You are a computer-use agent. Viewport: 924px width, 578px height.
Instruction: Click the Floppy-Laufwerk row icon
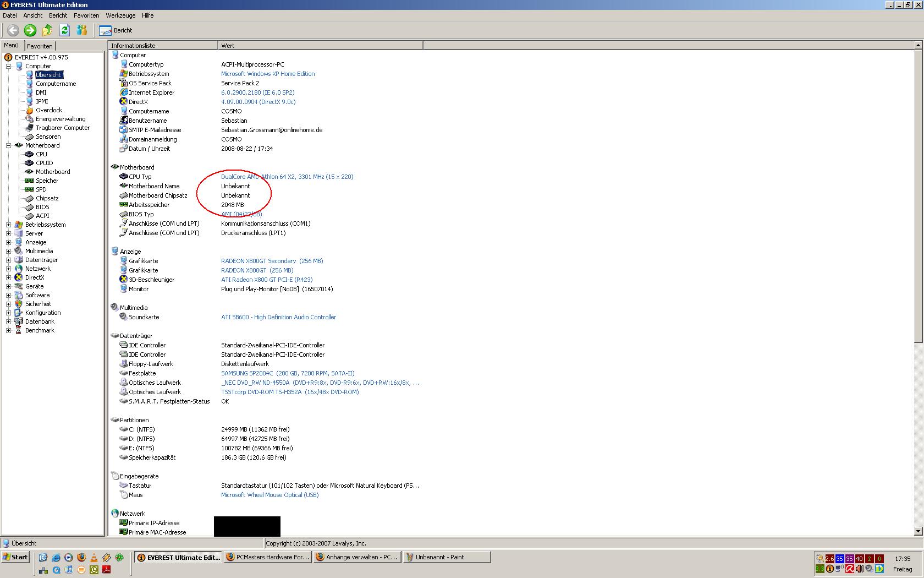[x=124, y=364]
